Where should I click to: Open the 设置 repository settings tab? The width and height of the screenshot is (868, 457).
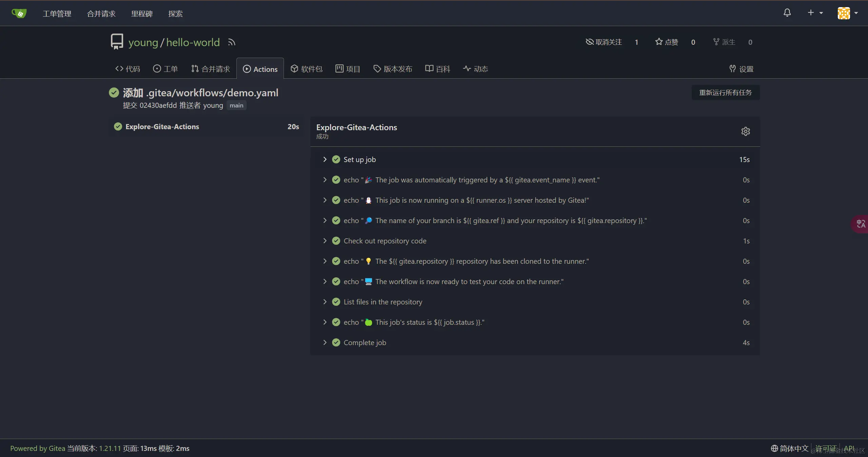point(741,69)
